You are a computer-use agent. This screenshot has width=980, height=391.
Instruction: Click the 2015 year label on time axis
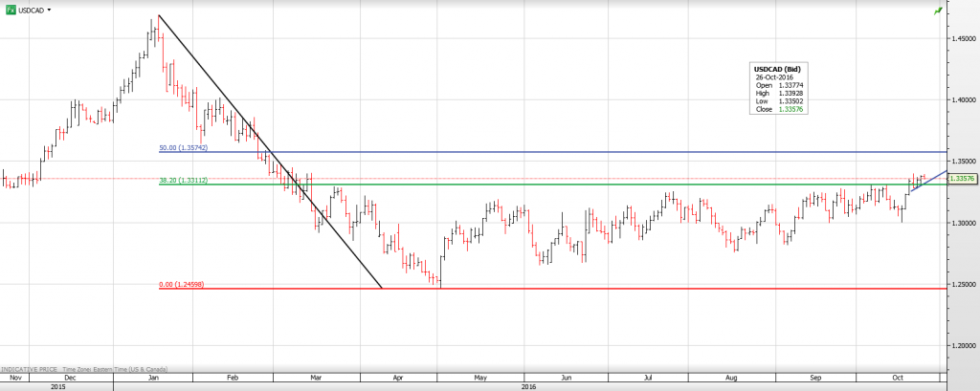[57, 386]
